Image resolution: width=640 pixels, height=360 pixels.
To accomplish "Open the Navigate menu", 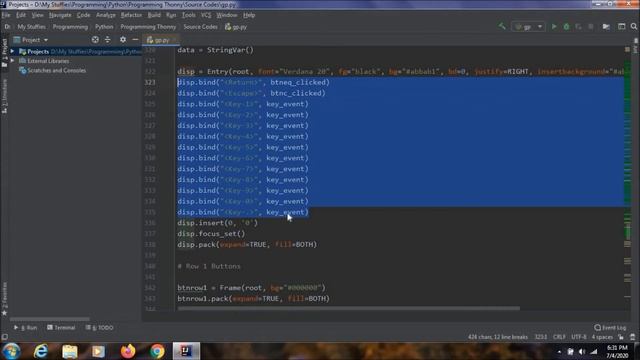I will click(60, 15).
